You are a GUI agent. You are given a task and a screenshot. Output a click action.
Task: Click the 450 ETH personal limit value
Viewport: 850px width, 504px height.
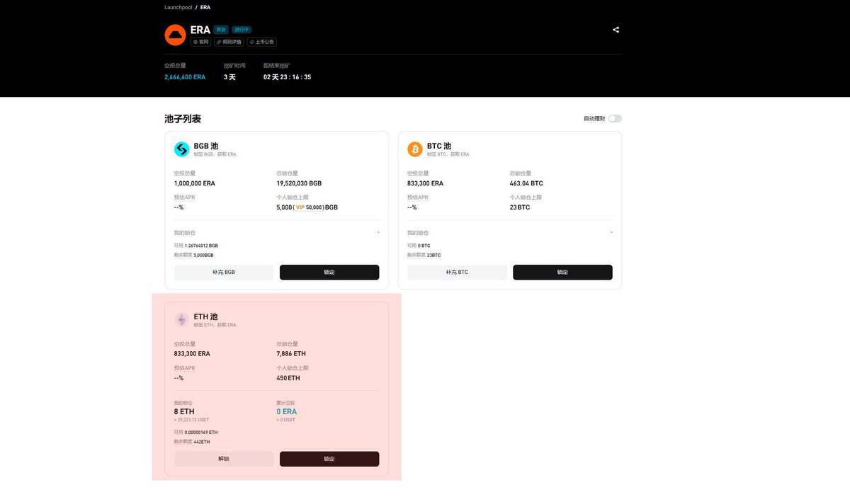(x=288, y=378)
